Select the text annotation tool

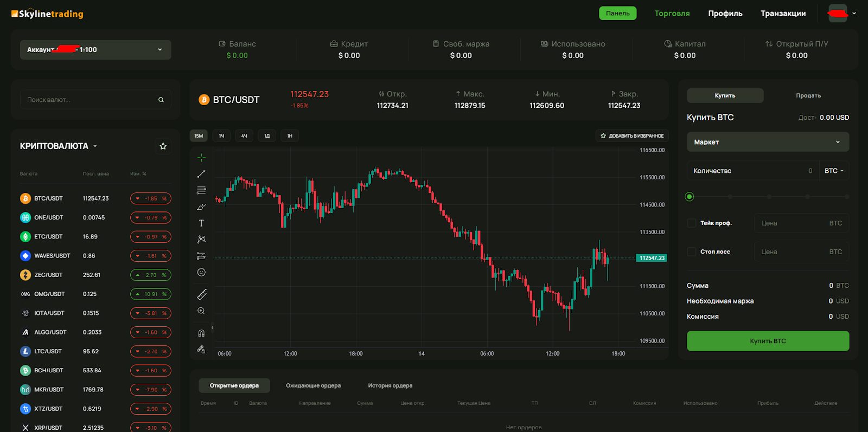(x=201, y=223)
